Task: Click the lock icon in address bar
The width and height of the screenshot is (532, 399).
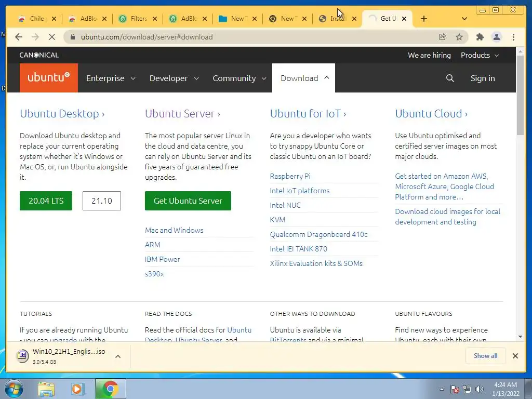Action: pyautogui.click(x=72, y=37)
